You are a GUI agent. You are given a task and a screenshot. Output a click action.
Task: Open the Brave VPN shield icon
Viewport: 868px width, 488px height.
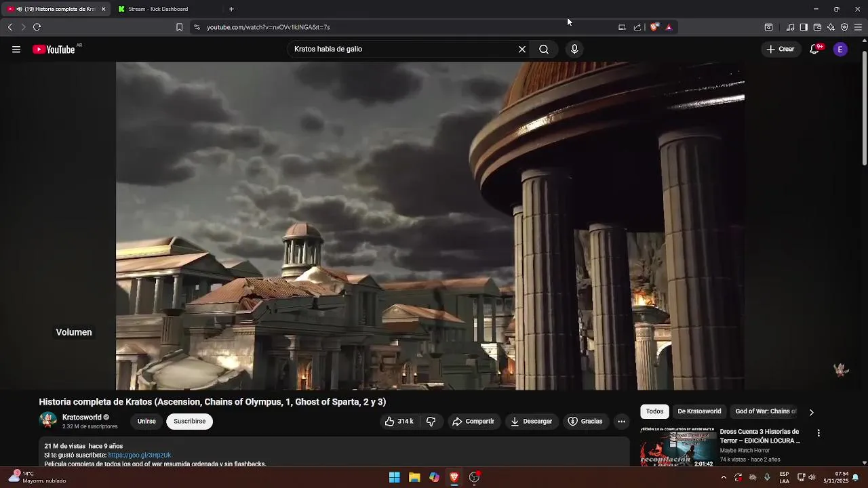(844, 27)
